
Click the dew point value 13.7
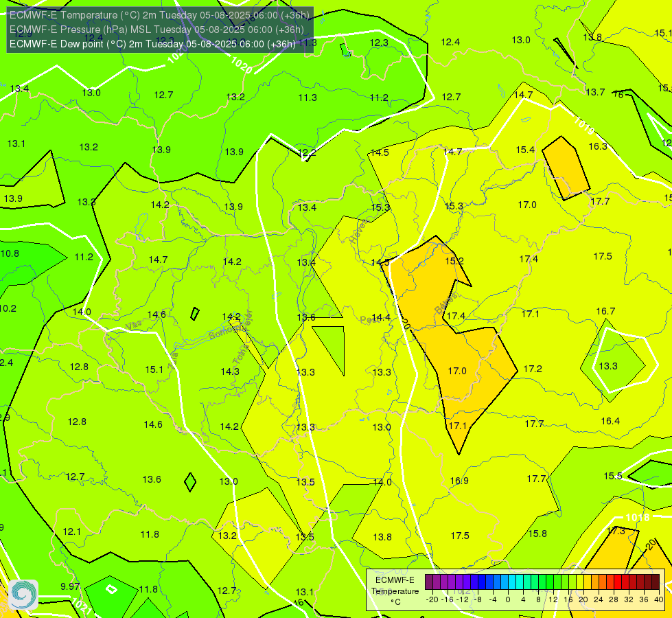595,92
